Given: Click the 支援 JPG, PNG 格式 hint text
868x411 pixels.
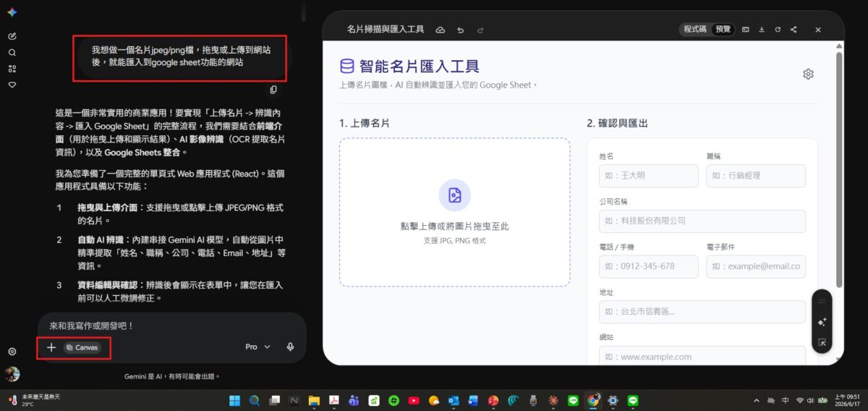Looking at the screenshot, I should coord(455,240).
